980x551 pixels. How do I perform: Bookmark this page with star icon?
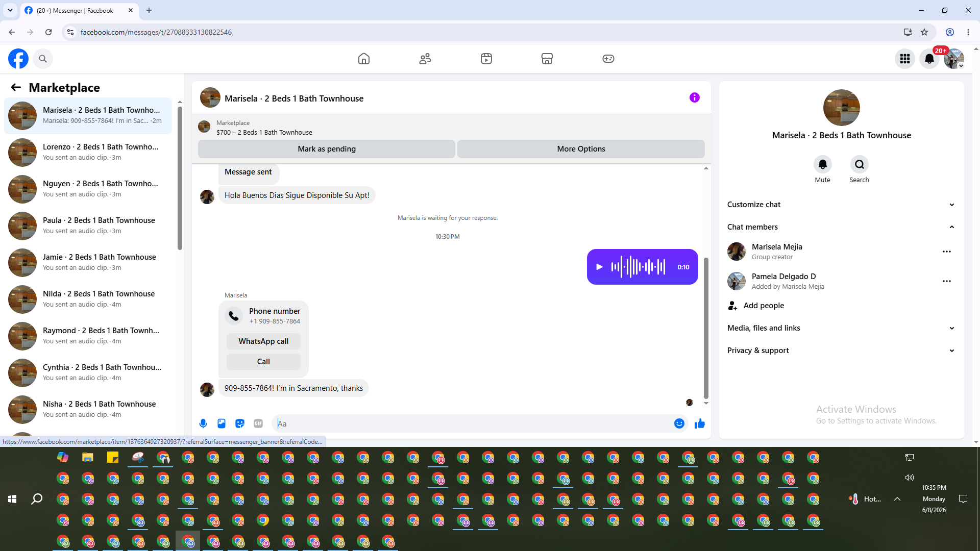tap(924, 32)
